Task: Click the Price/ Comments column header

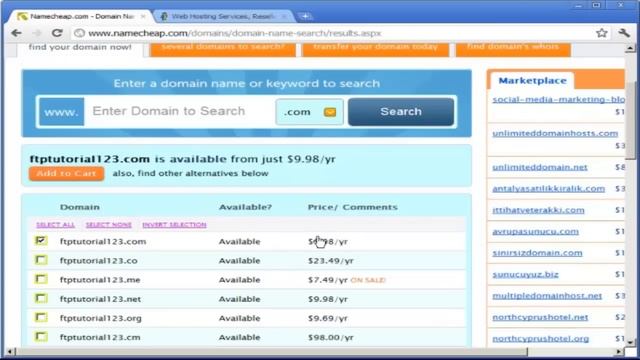Action: (353, 207)
